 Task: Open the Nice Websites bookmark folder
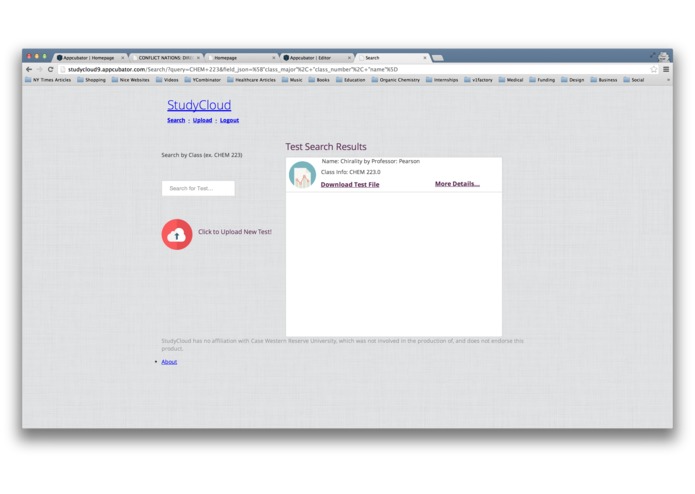coord(130,80)
